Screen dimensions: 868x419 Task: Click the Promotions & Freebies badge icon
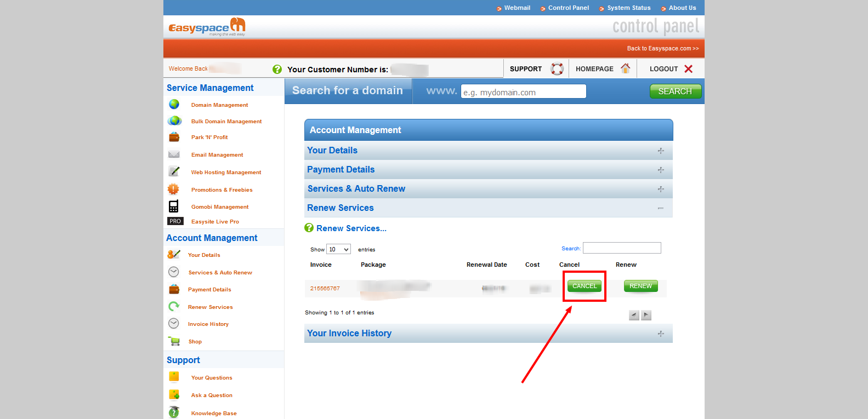tap(173, 189)
